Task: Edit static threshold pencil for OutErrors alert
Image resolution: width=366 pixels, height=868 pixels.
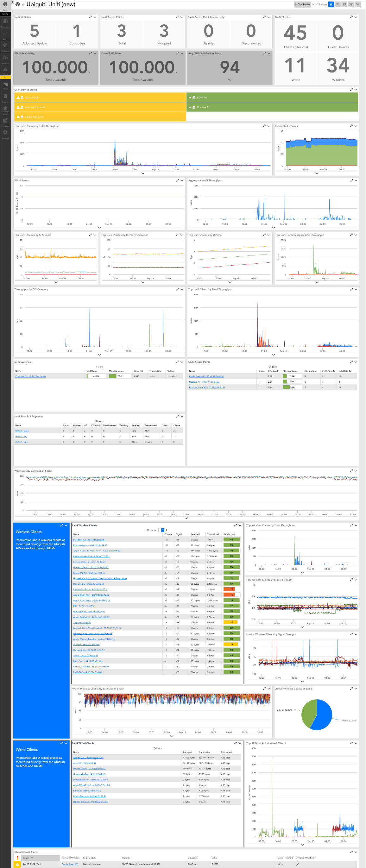Action: [279, 864]
